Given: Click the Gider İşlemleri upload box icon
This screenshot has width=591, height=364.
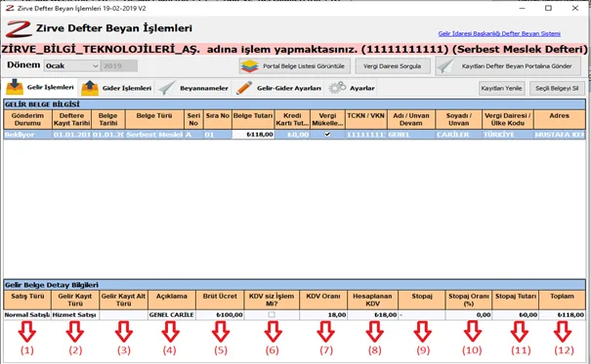Looking at the screenshot, I should point(90,88).
